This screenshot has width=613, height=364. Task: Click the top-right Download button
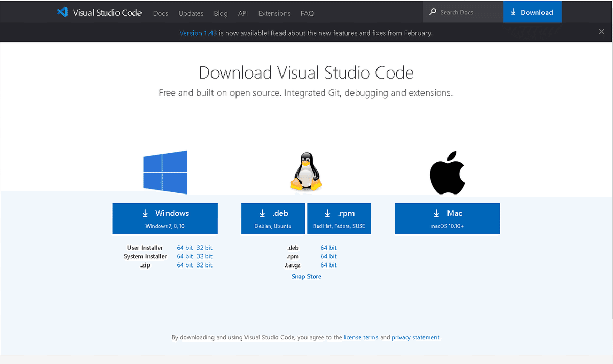tap(532, 12)
